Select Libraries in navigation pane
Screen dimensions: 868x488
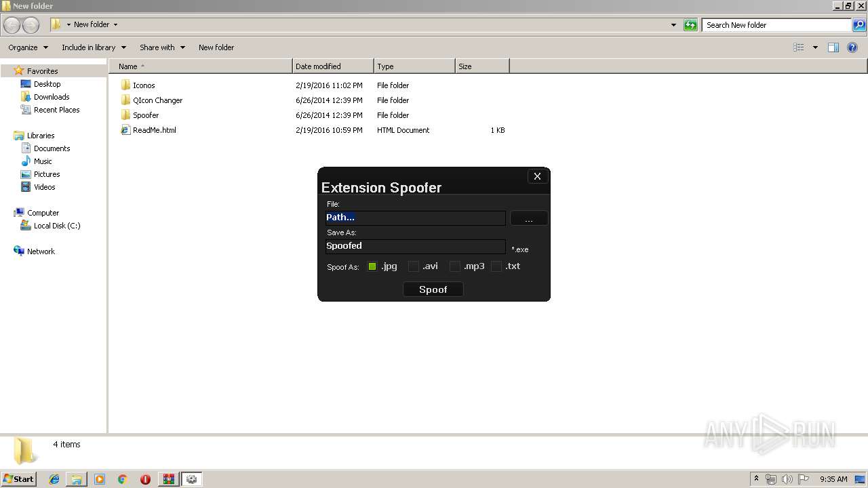(x=41, y=136)
